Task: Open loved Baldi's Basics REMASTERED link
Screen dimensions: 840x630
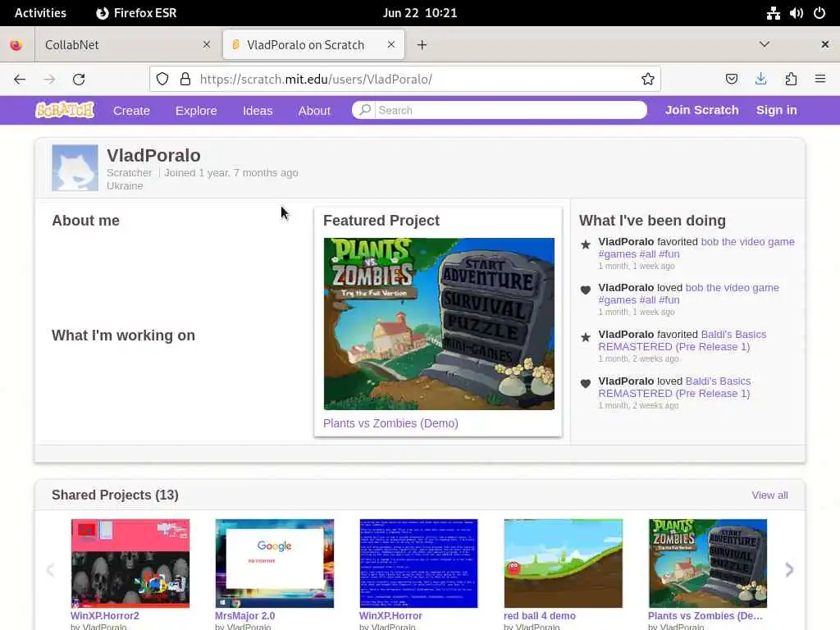Action: point(674,387)
